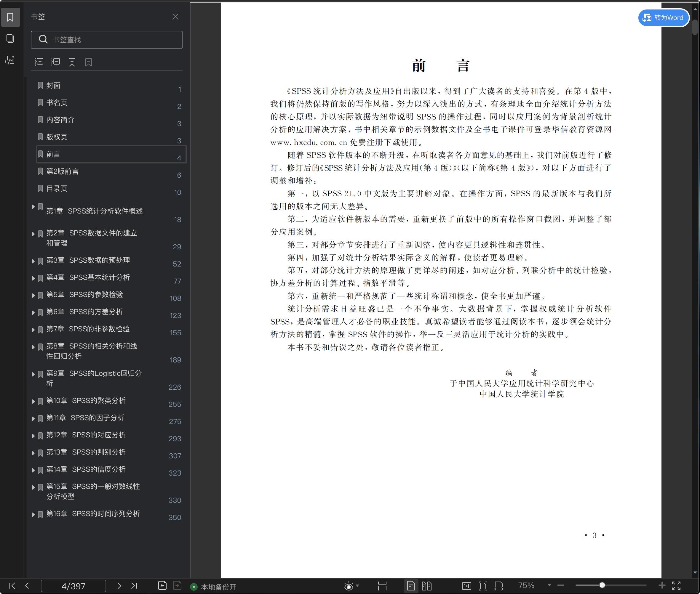700x594 pixels.
Task: Expand 第10章 SPSS的聚类分析 bookmark
Action: click(33, 402)
